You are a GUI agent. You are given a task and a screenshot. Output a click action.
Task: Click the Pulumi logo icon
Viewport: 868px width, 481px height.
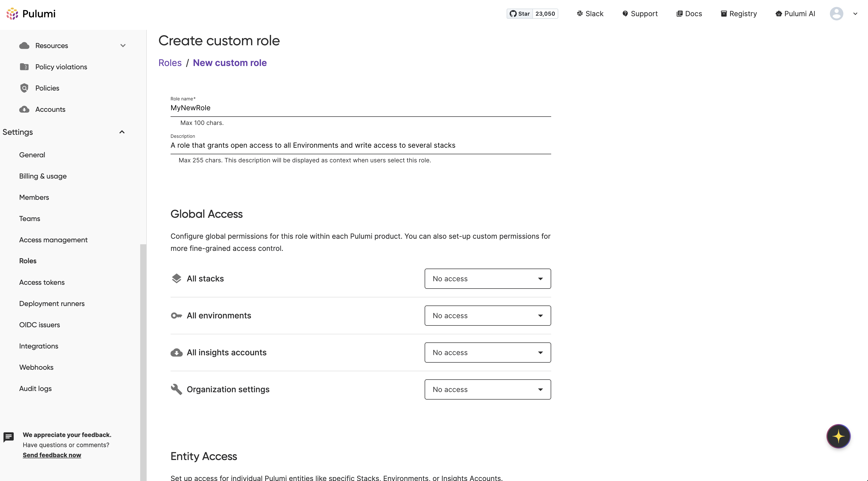12,14
